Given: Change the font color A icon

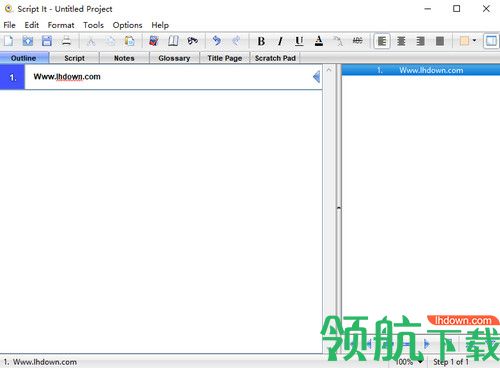Looking at the screenshot, I should click(319, 41).
